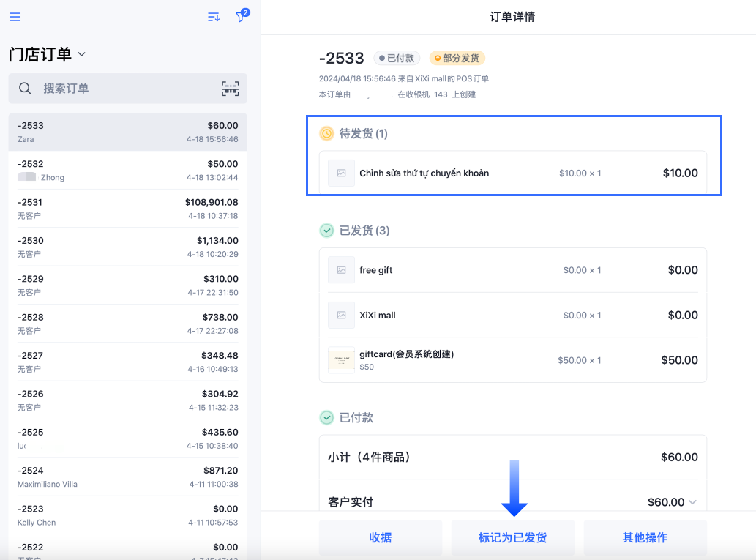
Task: Click the 标记为已发货 button
Action: (512, 537)
